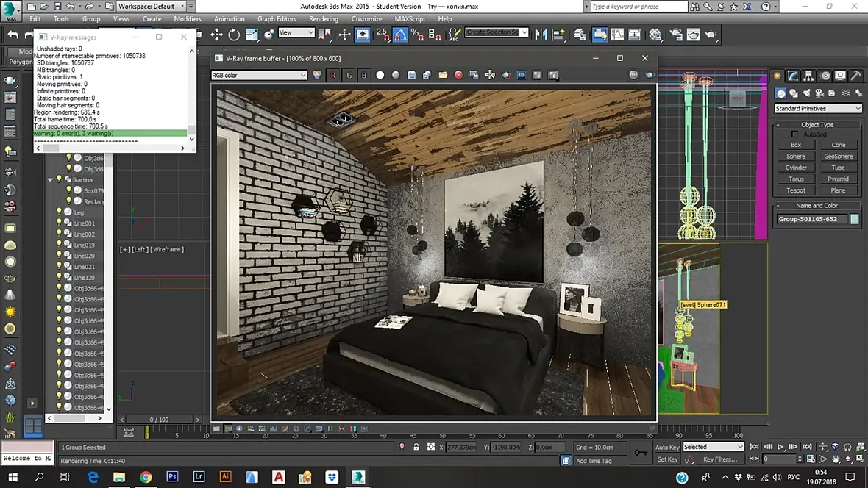Clear image with red V-Ray button

click(458, 75)
